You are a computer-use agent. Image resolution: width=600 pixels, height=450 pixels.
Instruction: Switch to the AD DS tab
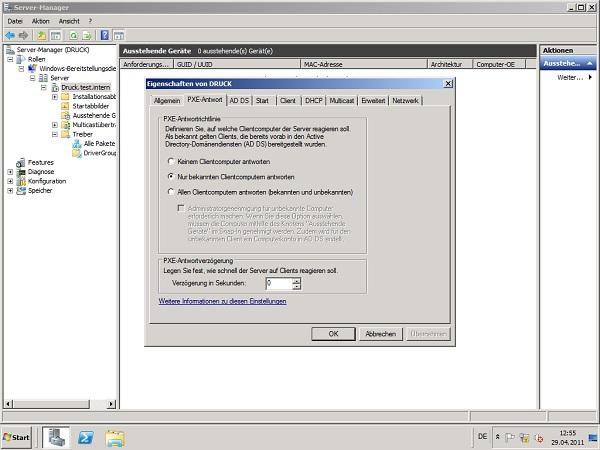(x=239, y=101)
